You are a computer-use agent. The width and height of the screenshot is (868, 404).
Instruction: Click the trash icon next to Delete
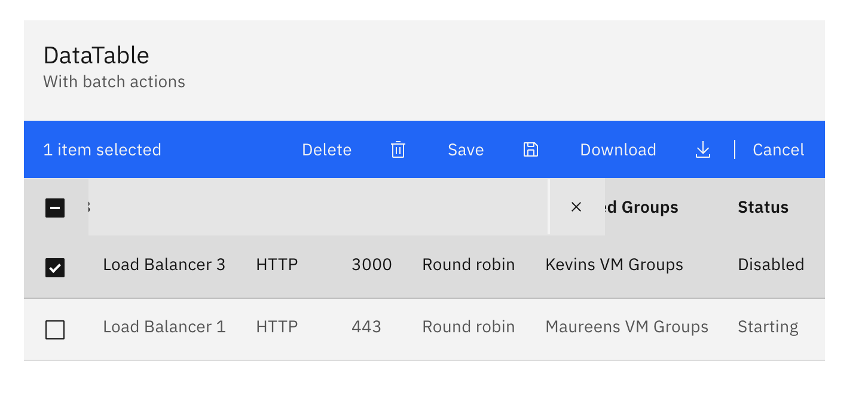pyautogui.click(x=397, y=150)
